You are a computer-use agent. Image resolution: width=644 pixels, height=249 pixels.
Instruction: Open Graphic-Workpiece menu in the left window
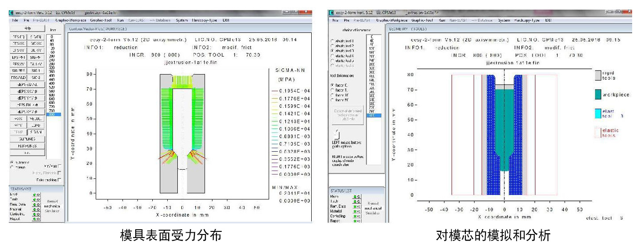pos(71,20)
